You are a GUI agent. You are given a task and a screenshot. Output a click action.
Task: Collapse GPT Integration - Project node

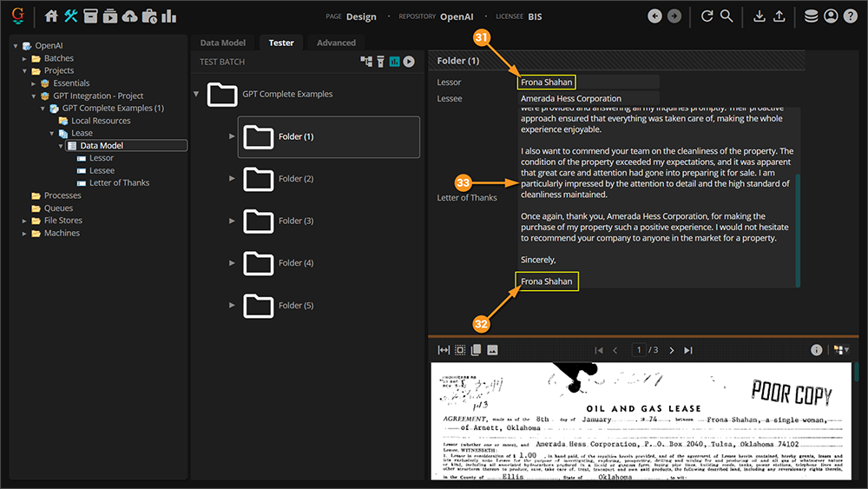pos(33,96)
